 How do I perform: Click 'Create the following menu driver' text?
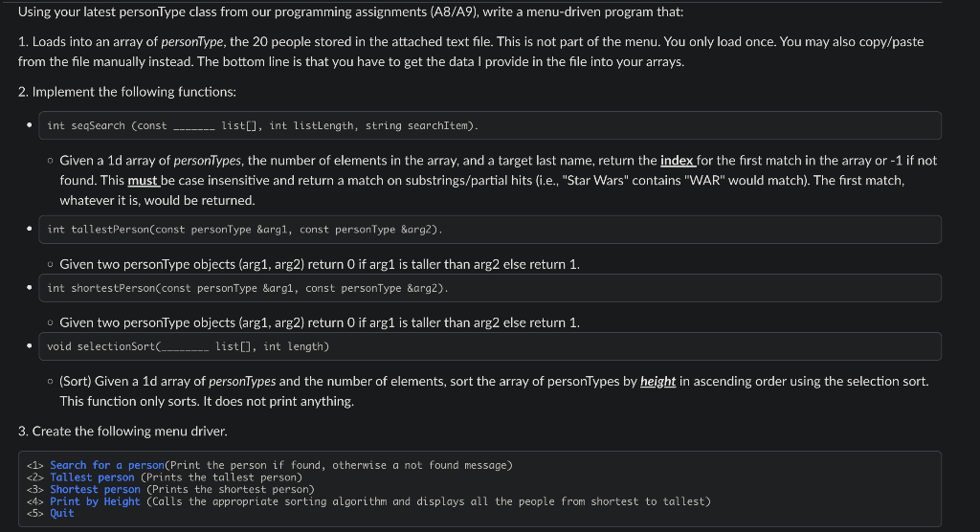click(130, 432)
